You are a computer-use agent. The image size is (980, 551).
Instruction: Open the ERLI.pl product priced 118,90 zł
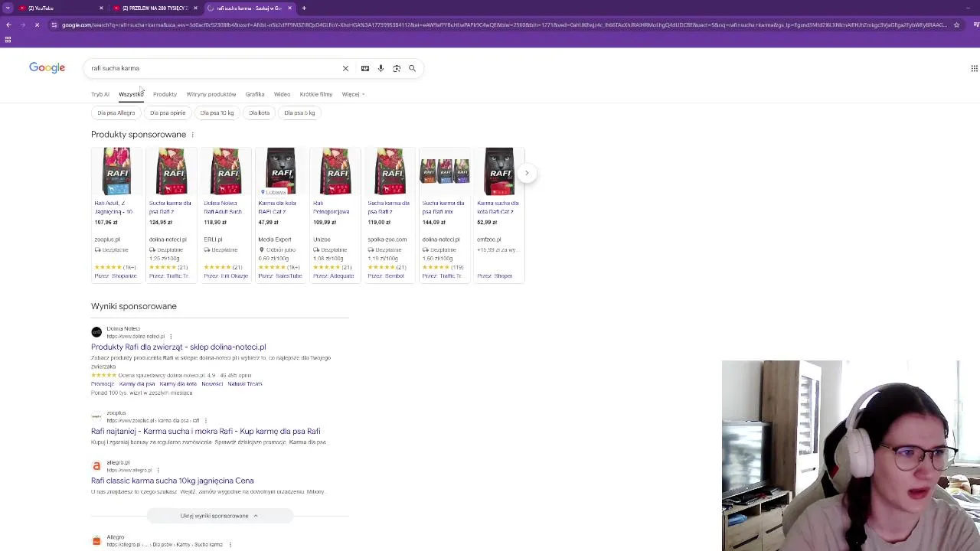pyautogui.click(x=226, y=214)
